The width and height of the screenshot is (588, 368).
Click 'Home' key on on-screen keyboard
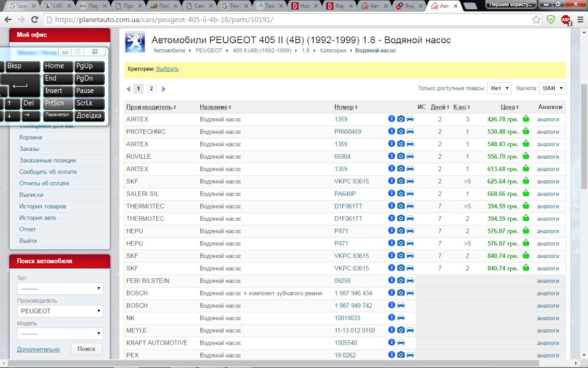(58, 66)
